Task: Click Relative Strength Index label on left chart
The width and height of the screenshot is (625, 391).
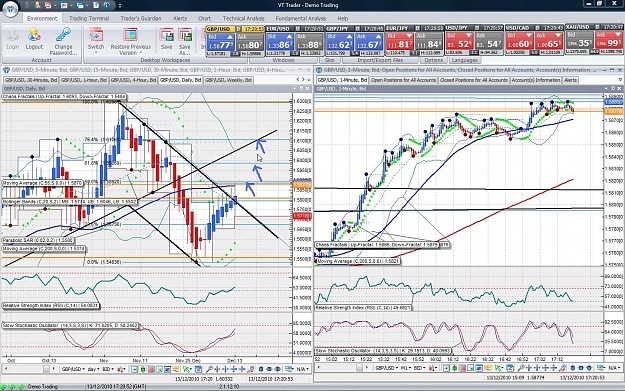Action: tap(51, 306)
